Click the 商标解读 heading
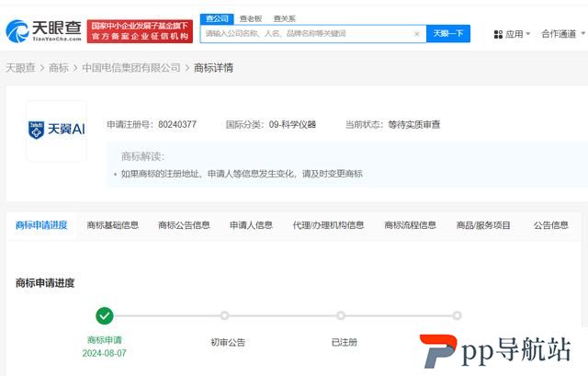 point(143,156)
